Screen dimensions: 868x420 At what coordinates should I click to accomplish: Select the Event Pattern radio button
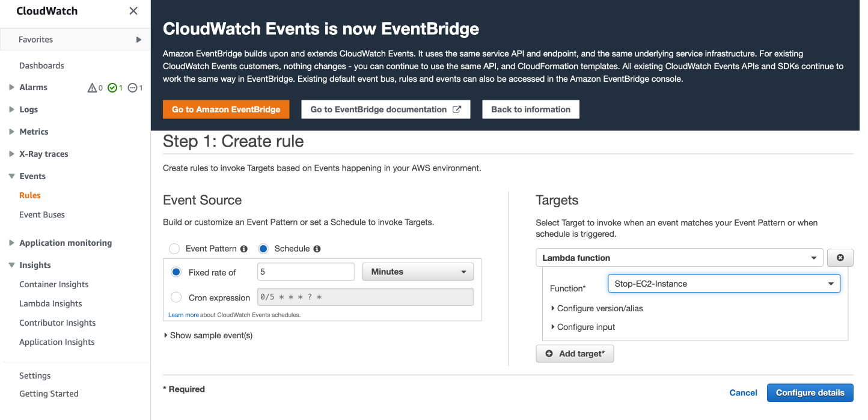tap(174, 249)
